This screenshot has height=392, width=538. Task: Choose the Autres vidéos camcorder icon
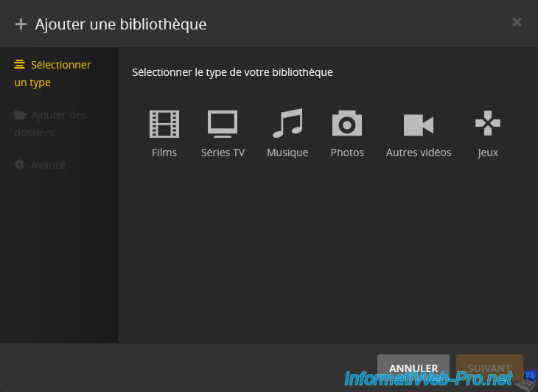click(x=418, y=125)
